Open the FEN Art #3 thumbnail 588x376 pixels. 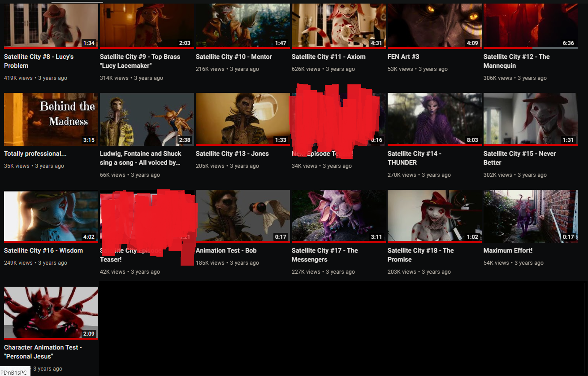coord(435,26)
